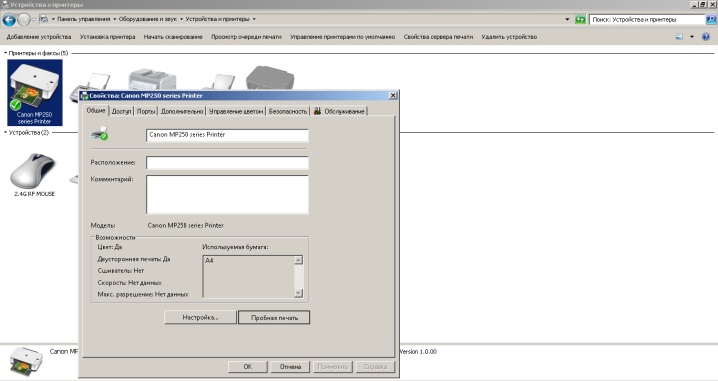Switch to the 'Доступ' tab

[x=121, y=111]
